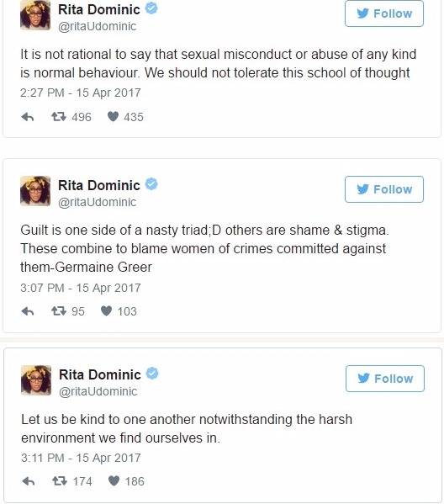Reply to the sexual misconduct tweet

tap(28, 117)
